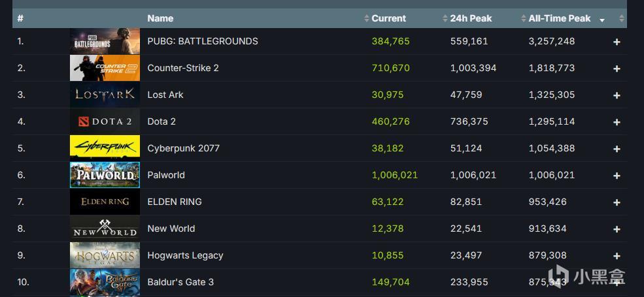Viewport: 644px width, 297px height.
Task: Select rank number 6. in Palworld row
Action: (x=22, y=175)
